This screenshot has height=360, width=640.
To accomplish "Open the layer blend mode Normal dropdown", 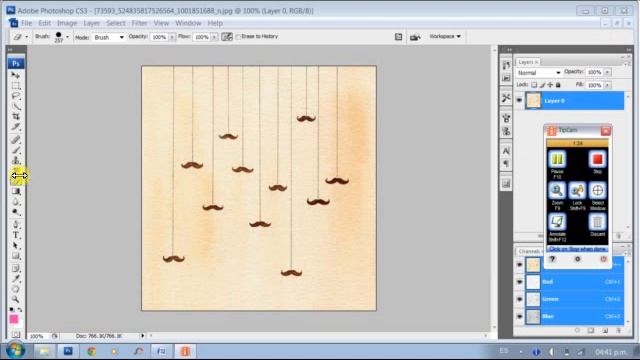I will click(x=538, y=73).
